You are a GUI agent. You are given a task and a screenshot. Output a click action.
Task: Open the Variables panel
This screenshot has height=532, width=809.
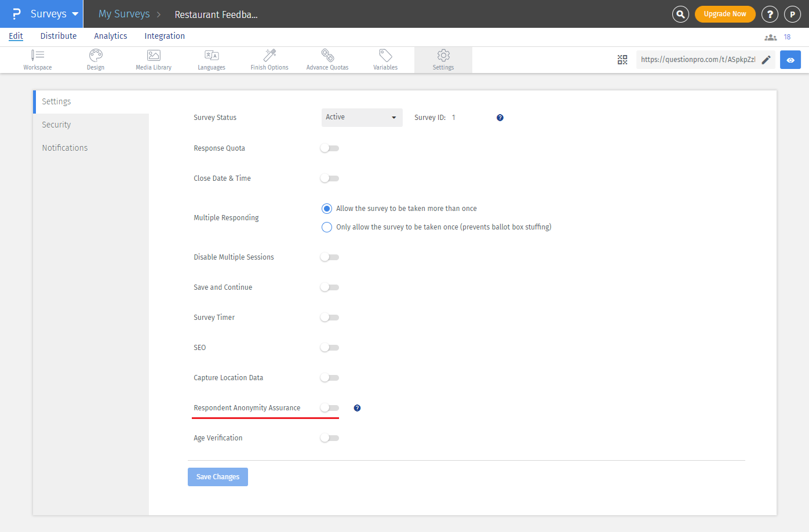(385, 59)
